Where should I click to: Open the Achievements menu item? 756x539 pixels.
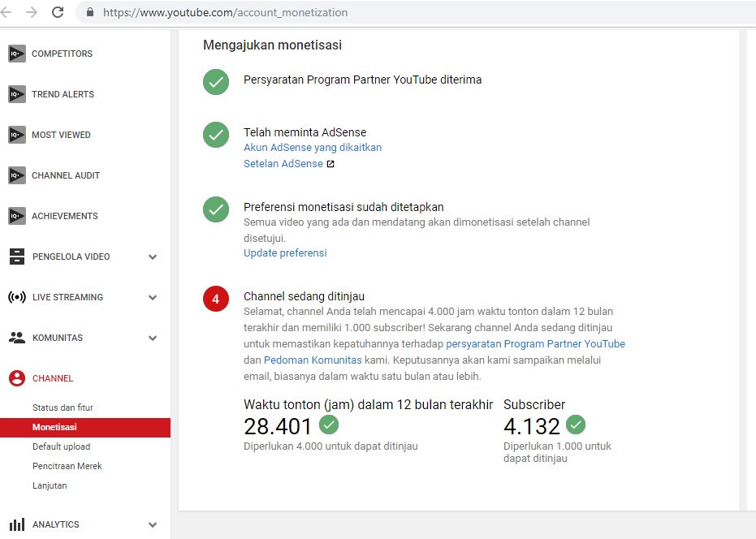pos(65,215)
